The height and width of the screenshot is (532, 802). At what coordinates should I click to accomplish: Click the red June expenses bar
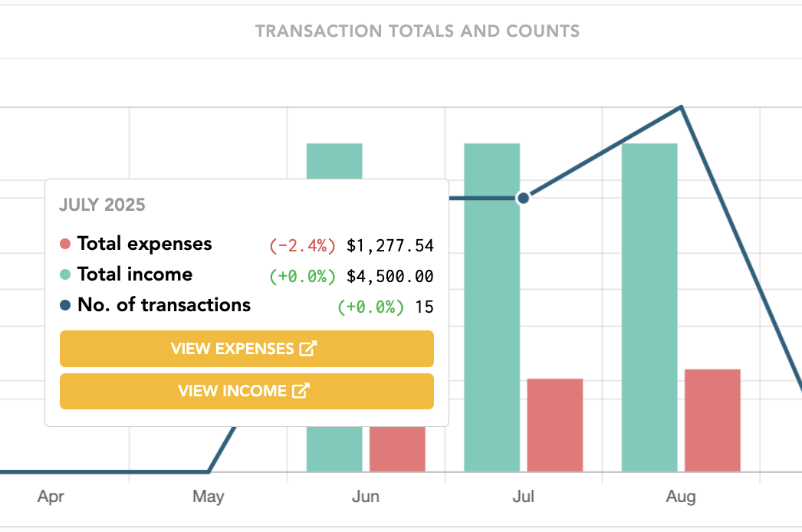(397, 449)
